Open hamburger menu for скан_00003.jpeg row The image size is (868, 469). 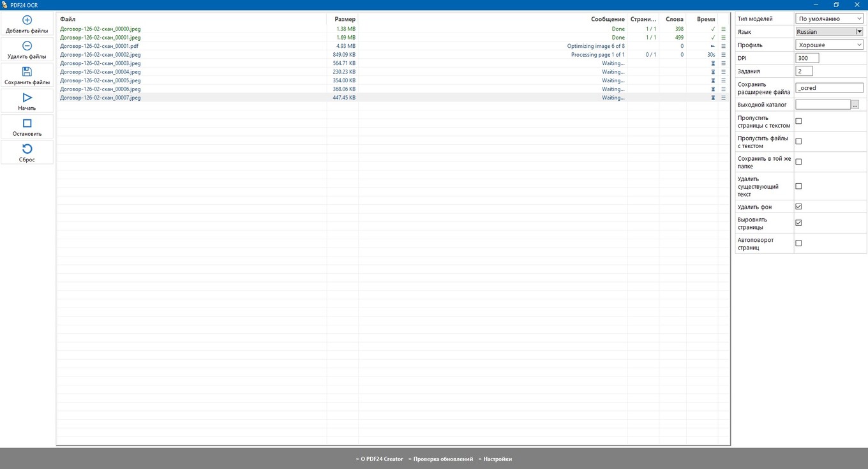(723, 63)
